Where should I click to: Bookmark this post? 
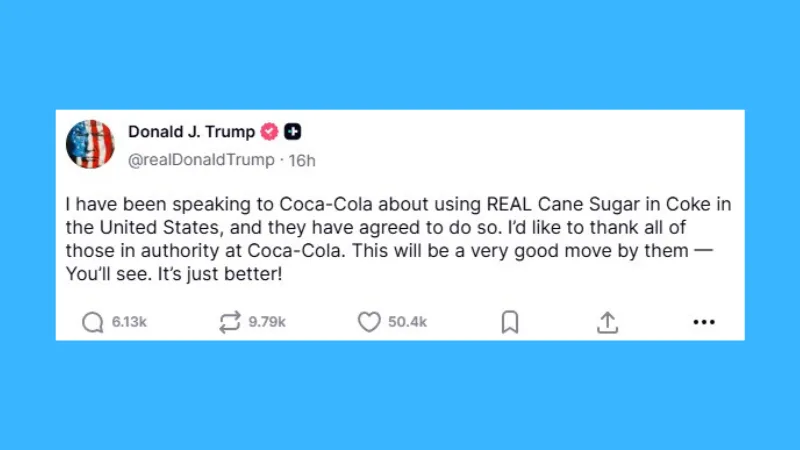point(509,322)
